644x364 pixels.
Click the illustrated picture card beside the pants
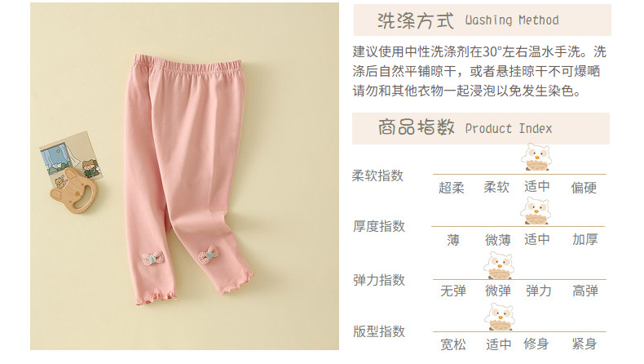click(x=70, y=157)
